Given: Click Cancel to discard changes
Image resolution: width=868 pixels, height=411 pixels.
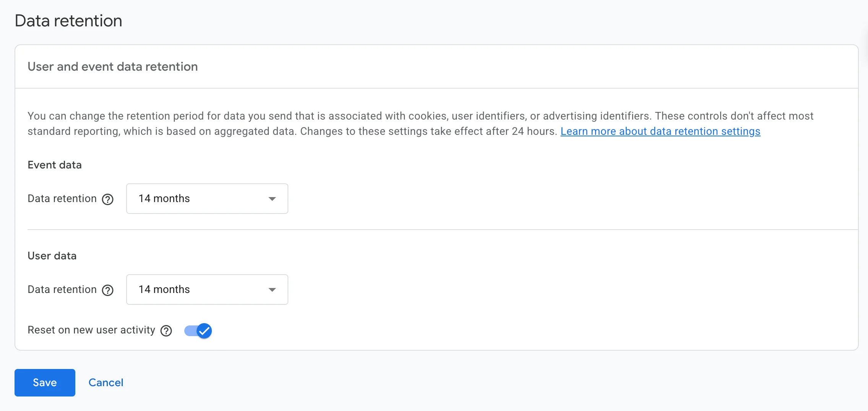Looking at the screenshot, I should click(106, 382).
